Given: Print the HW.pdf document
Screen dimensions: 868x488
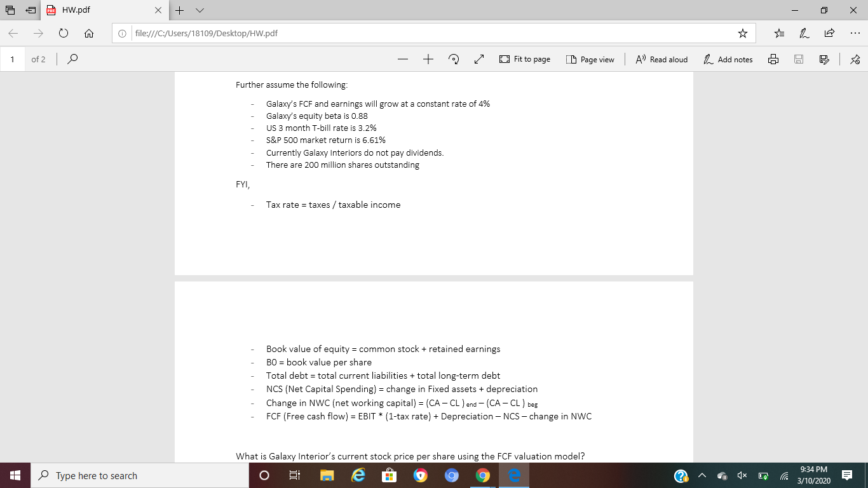Looking at the screenshot, I should click(x=773, y=58).
